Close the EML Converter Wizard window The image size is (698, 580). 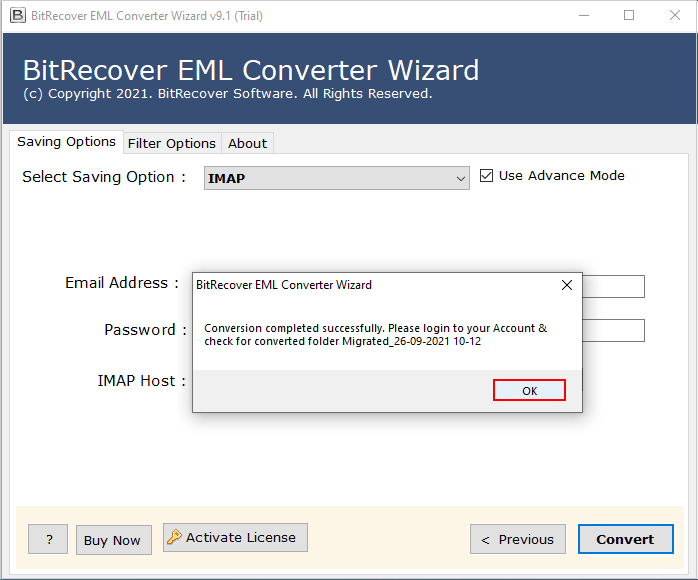tap(675, 16)
